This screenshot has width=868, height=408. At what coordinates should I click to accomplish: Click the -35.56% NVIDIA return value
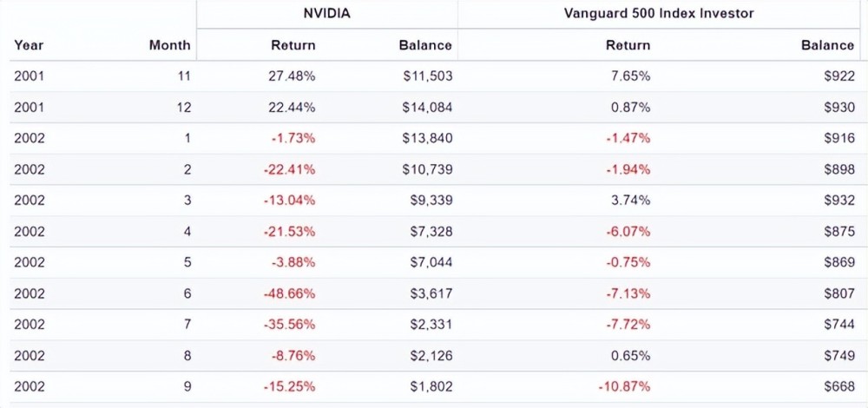click(290, 325)
